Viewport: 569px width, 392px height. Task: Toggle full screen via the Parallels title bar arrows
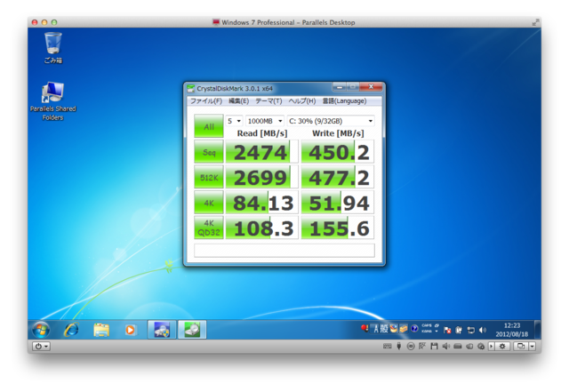(535, 22)
